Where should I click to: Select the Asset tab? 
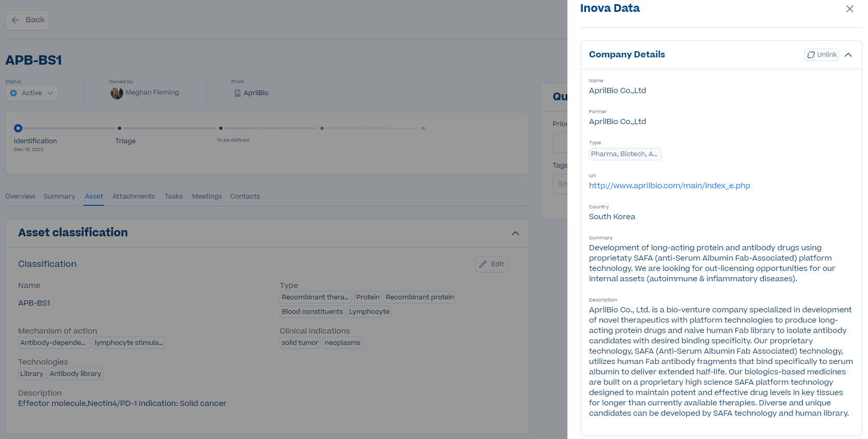[94, 196]
